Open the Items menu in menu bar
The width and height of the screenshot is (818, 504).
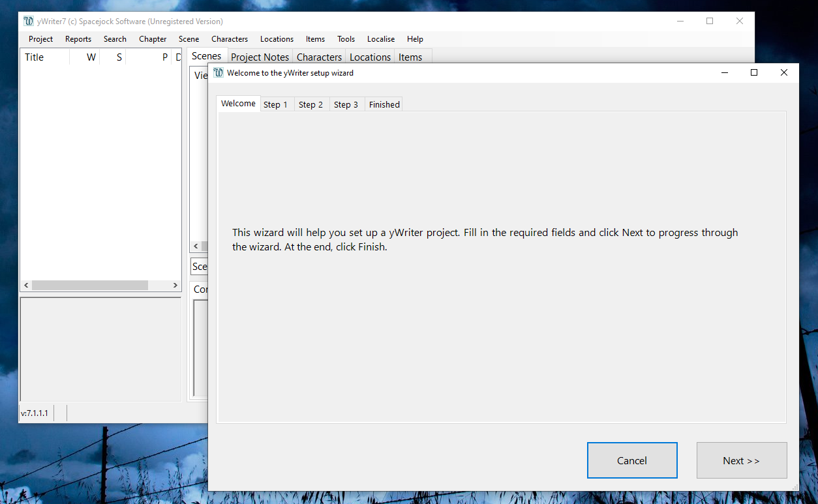click(x=315, y=39)
